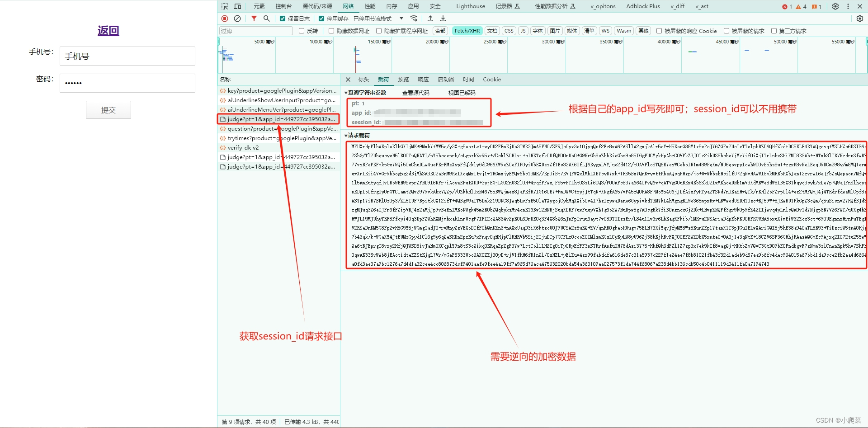868x428 pixels.
Task: Collapse the 查询字符串参数 section
Action: pyautogui.click(x=367, y=93)
